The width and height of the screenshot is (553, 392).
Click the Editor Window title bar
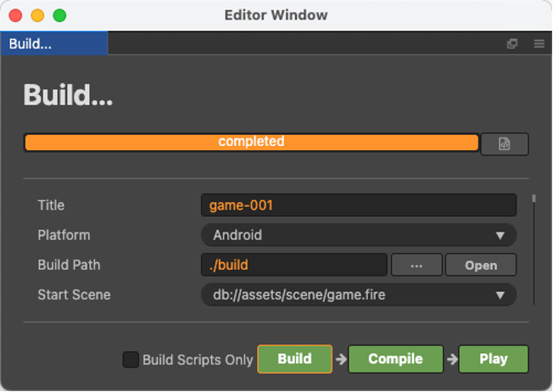[x=276, y=15]
